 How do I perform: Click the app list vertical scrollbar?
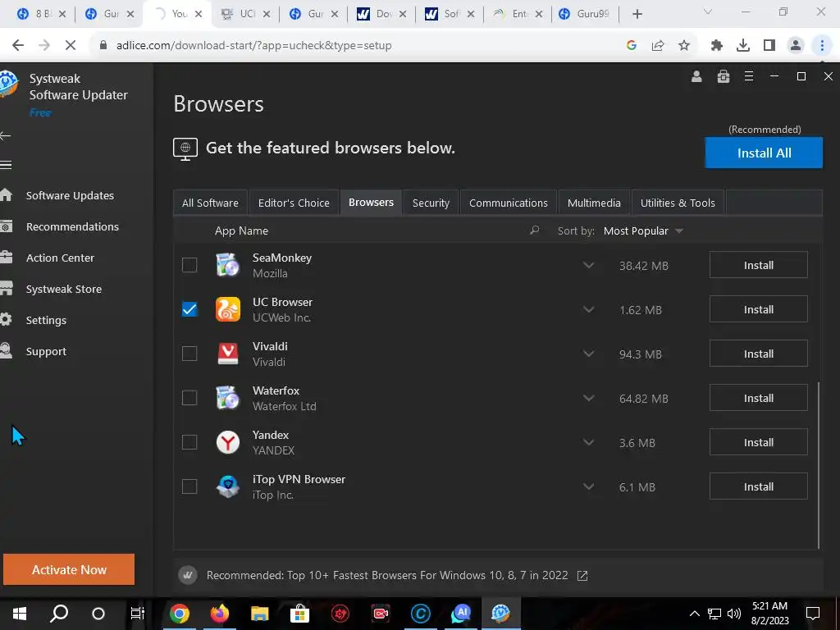coord(819,465)
